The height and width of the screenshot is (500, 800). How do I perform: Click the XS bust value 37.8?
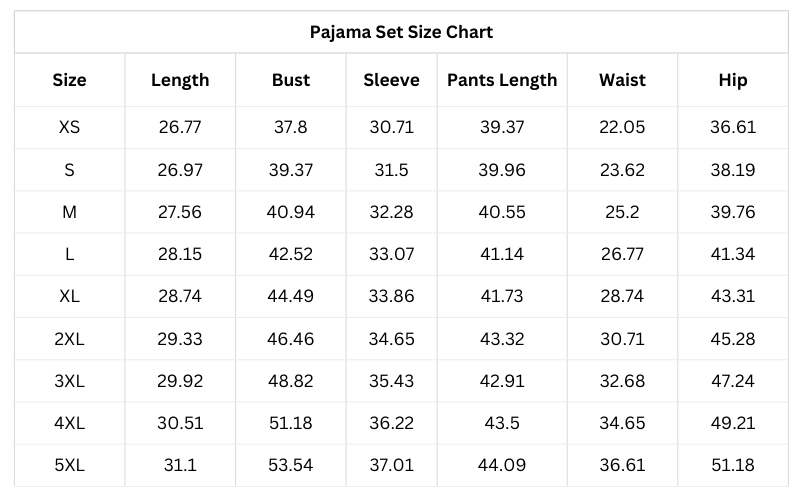click(291, 127)
